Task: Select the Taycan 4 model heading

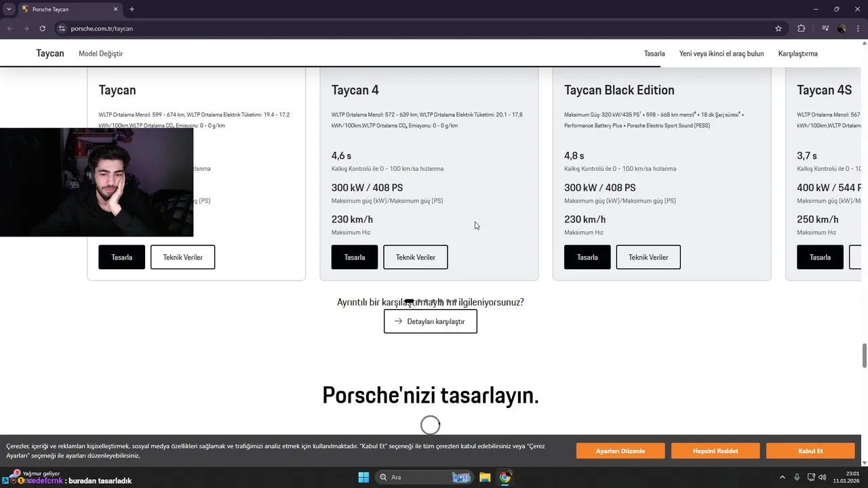Action: 355,90
